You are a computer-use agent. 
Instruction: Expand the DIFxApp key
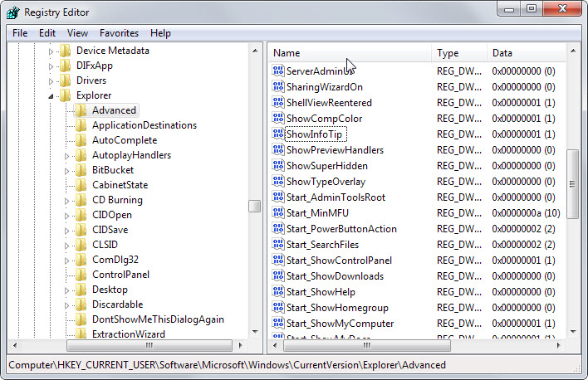[51, 66]
